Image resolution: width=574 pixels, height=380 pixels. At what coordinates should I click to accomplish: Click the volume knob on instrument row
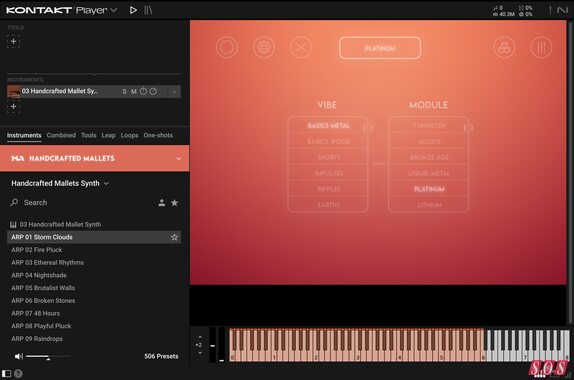pyautogui.click(x=153, y=91)
